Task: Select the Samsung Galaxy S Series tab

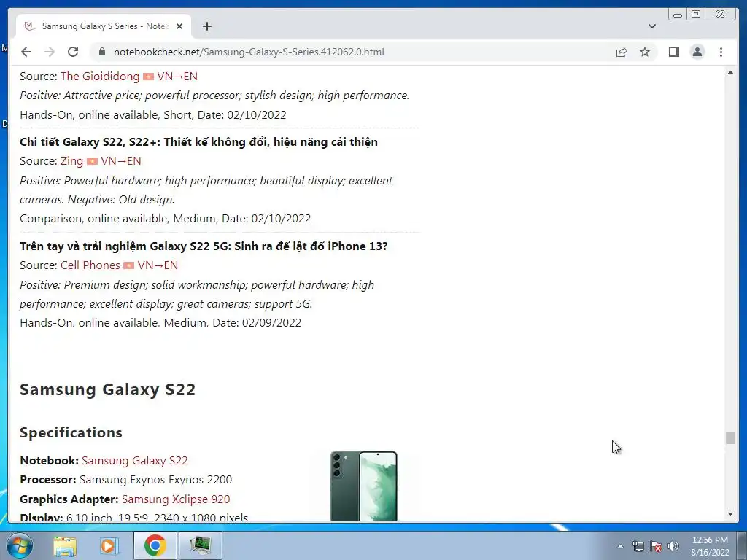Action: tap(104, 26)
